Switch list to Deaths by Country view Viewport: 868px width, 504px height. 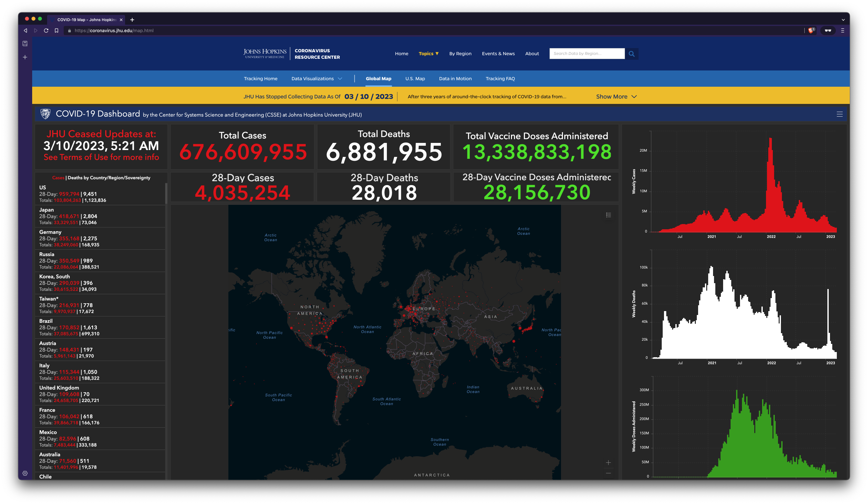[109, 178]
